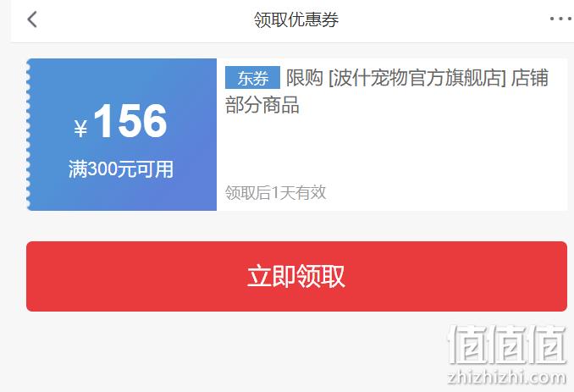
Task: Click the 值值值 watermark logo
Action: point(507,345)
